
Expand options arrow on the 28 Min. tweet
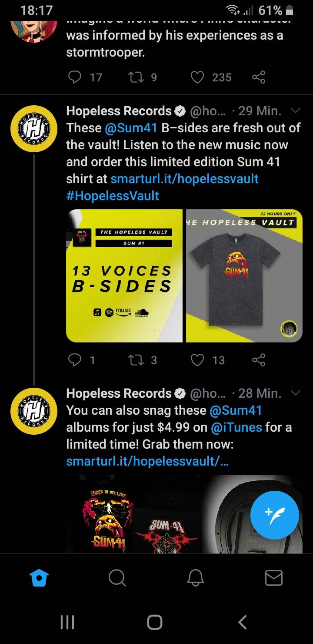click(295, 393)
